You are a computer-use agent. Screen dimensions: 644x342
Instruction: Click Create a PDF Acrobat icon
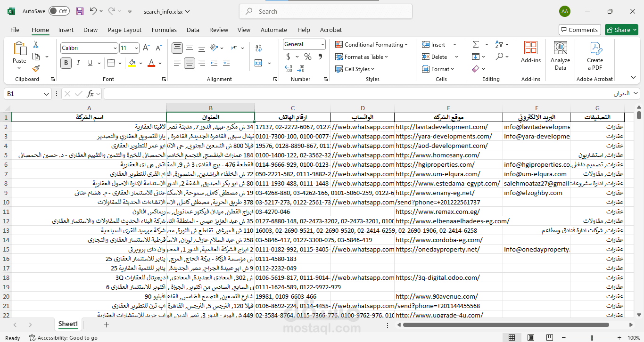(x=595, y=56)
